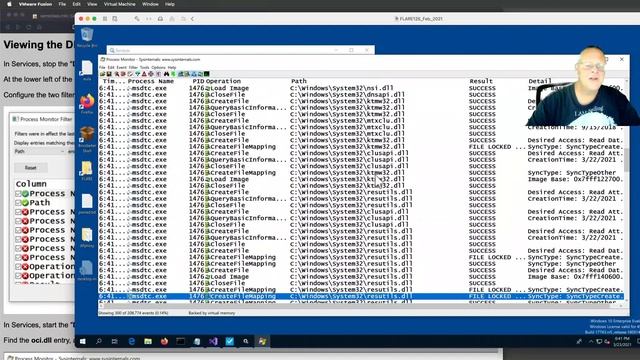Click the Clear display toolbar icon
640x360 pixels.
pos(130,74)
